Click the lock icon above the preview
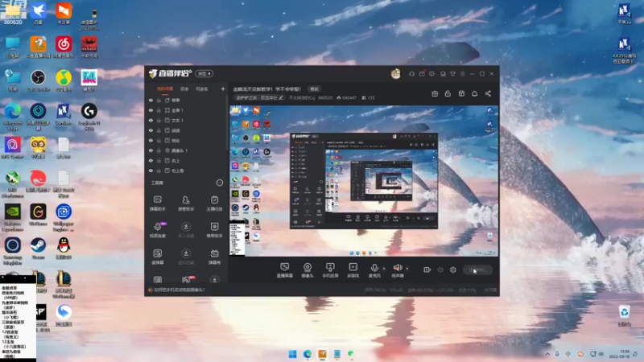Viewport: 644px width, 362px height. click(x=448, y=93)
